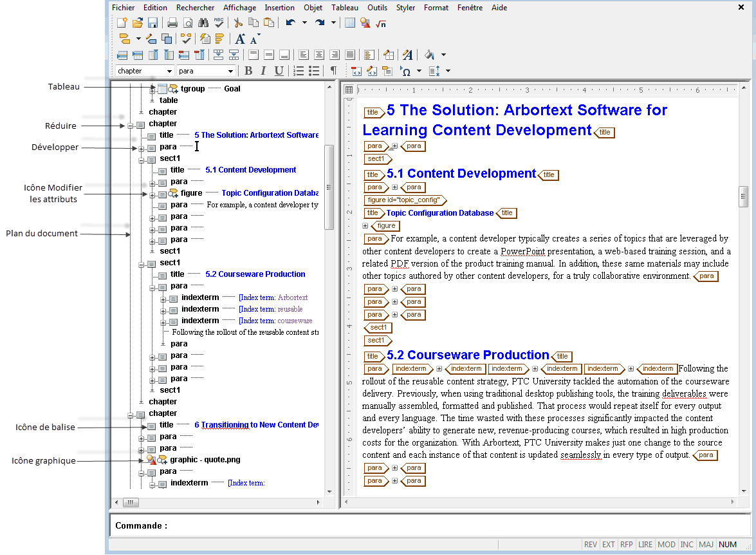Click the font style pencil A icon

pos(408,55)
